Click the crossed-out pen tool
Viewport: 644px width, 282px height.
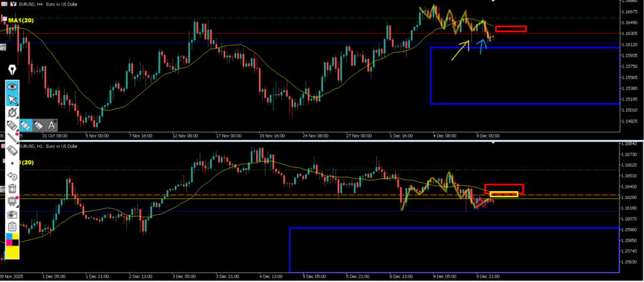[13, 112]
